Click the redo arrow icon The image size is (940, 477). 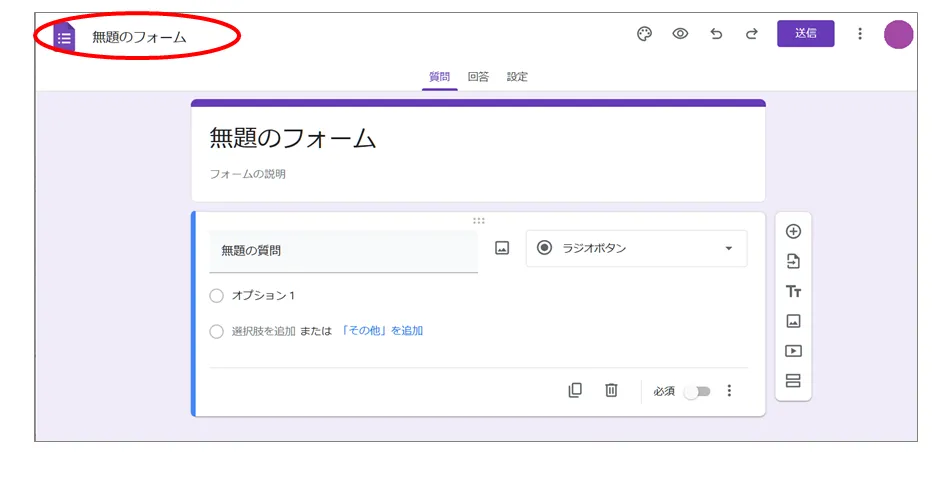pyautogui.click(x=751, y=34)
